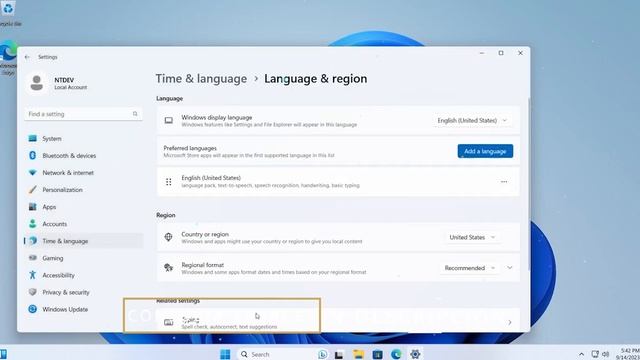This screenshot has width=640, height=360.
Task: Select Time & language in sidebar
Action: pyautogui.click(x=84, y=241)
